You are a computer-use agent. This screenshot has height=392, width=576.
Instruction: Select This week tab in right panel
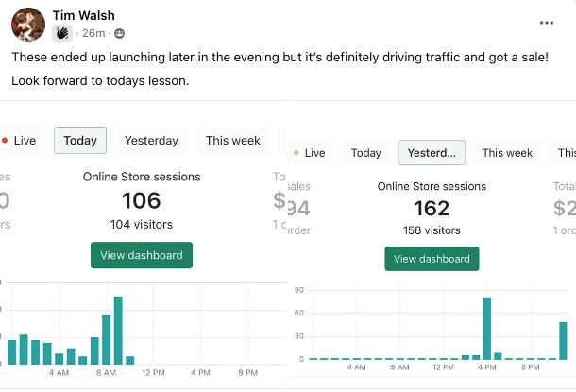click(507, 152)
